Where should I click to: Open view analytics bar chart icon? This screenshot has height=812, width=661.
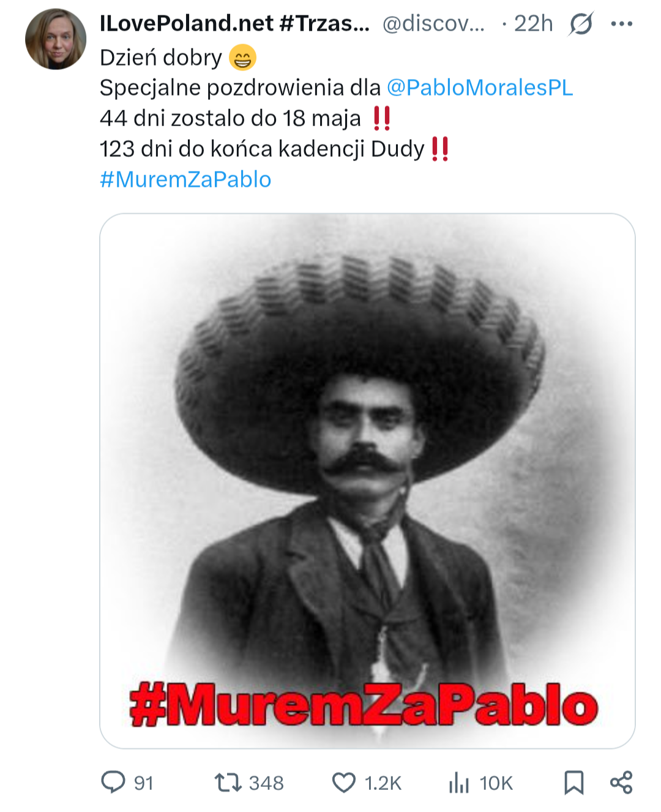point(458,783)
